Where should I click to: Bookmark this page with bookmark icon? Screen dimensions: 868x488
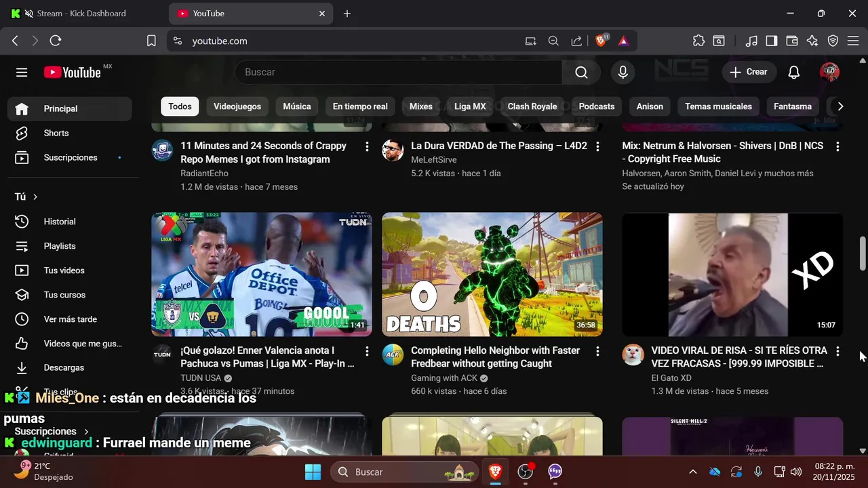coord(151,41)
